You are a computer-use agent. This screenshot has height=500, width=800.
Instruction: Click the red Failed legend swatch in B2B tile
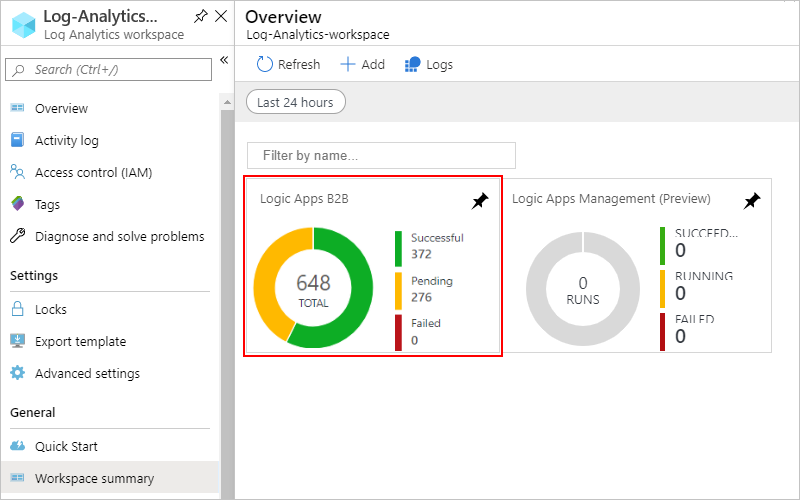pos(398,333)
